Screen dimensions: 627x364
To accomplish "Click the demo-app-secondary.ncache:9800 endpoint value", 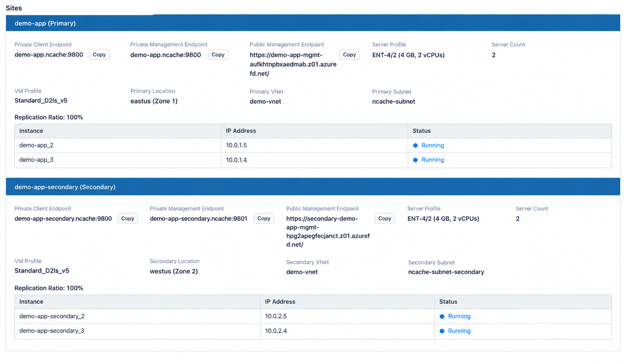I will tap(63, 218).
